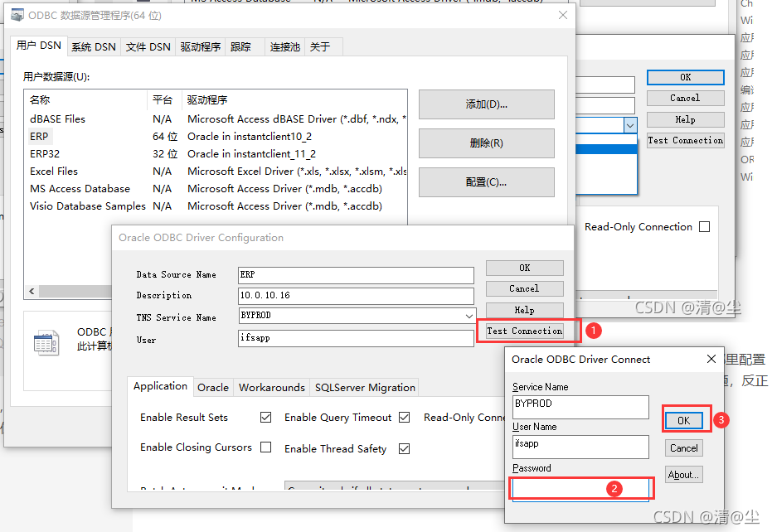The image size is (772, 532).
Task: Toggle Enable Thread Safety checkbox
Action: [404, 449]
